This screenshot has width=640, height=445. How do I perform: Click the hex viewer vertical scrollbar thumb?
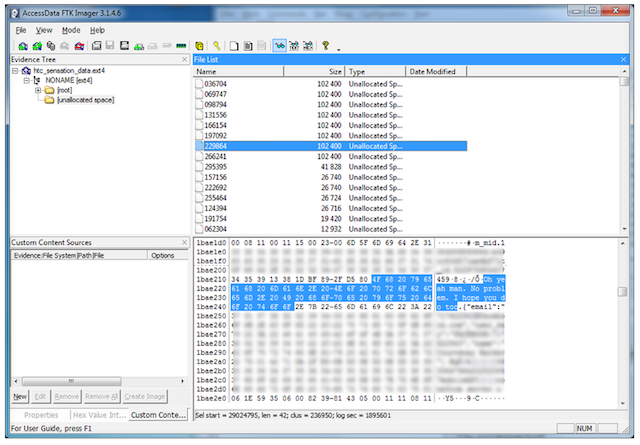[622, 292]
